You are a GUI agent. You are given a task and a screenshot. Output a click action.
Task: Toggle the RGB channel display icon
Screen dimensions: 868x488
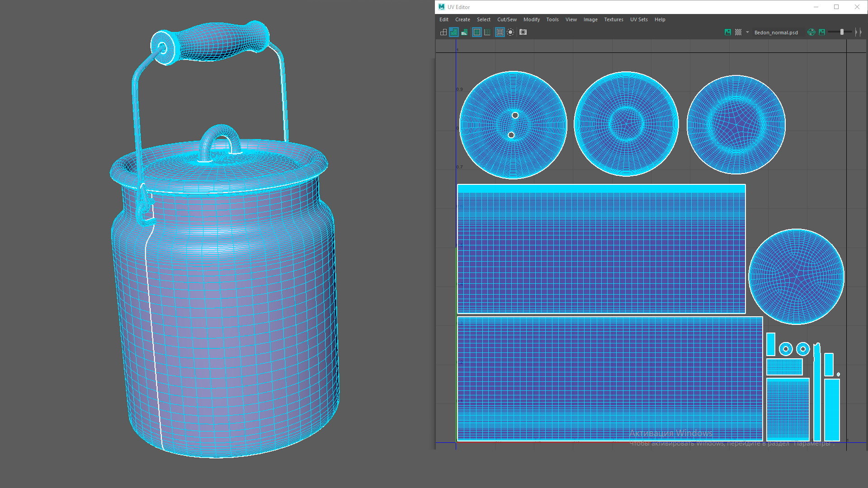click(811, 32)
